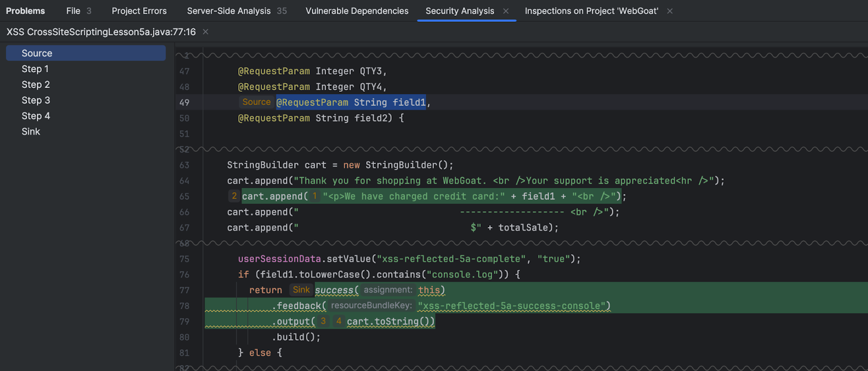Click the "xss-reflected-5a-complete" string literal

451,259
